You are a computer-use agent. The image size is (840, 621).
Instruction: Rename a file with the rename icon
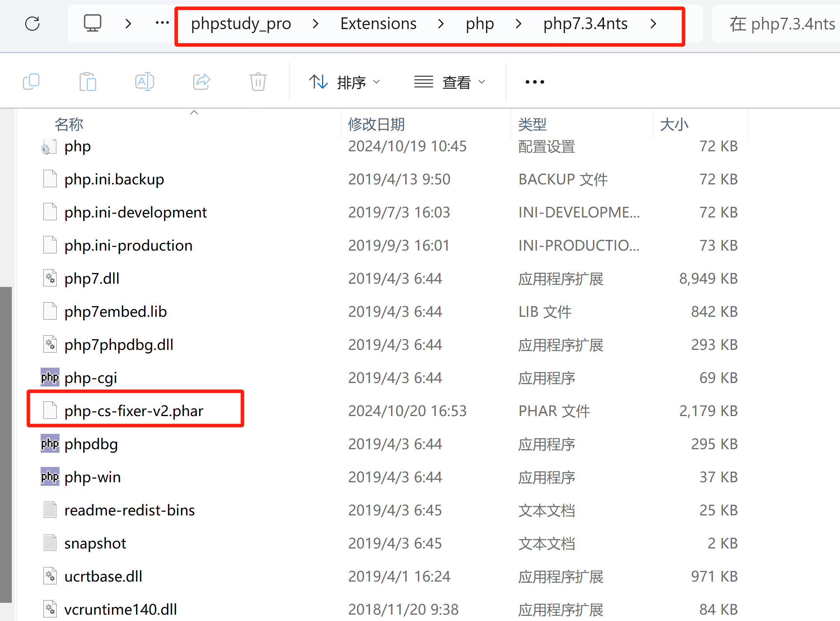coord(144,82)
